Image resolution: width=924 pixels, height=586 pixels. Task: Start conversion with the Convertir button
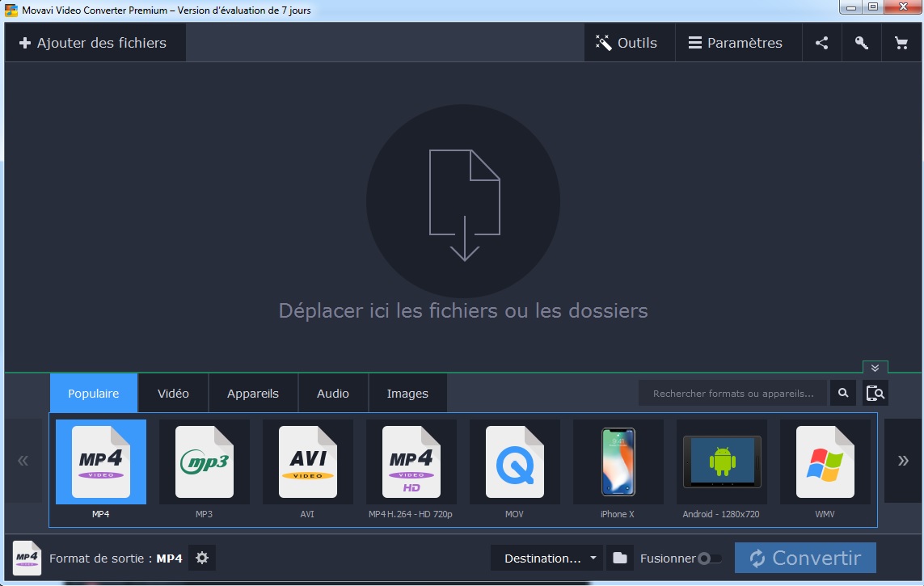[805, 558]
